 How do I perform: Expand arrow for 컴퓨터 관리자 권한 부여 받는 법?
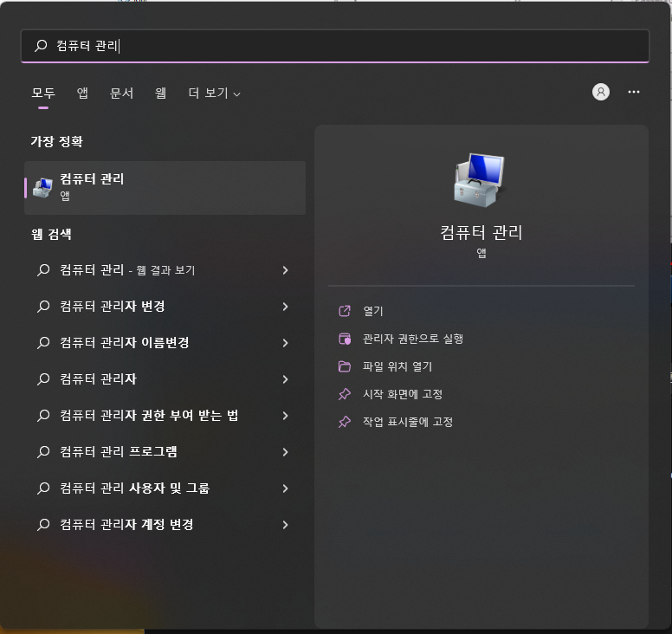point(286,416)
